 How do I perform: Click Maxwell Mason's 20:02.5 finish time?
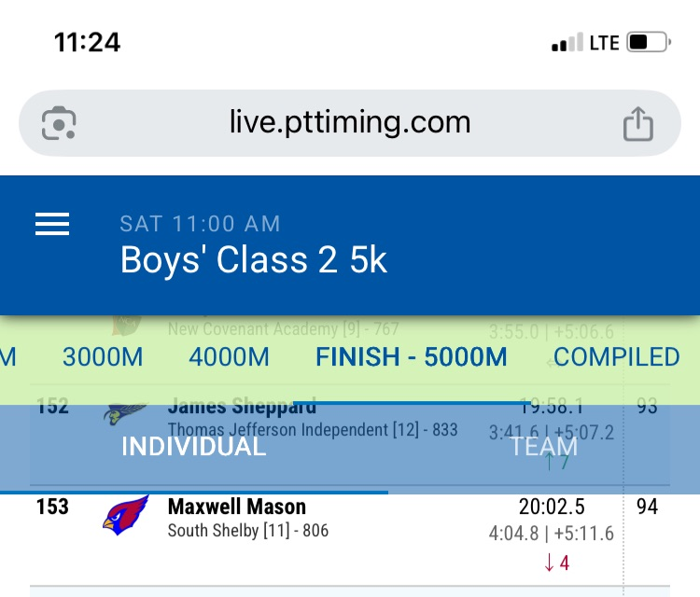pyautogui.click(x=552, y=507)
